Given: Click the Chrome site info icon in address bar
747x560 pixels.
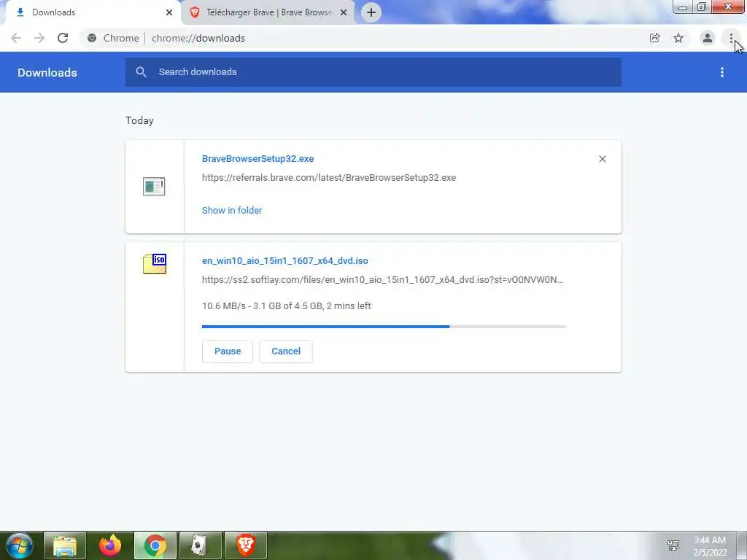Looking at the screenshot, I should tap(92, 38).
